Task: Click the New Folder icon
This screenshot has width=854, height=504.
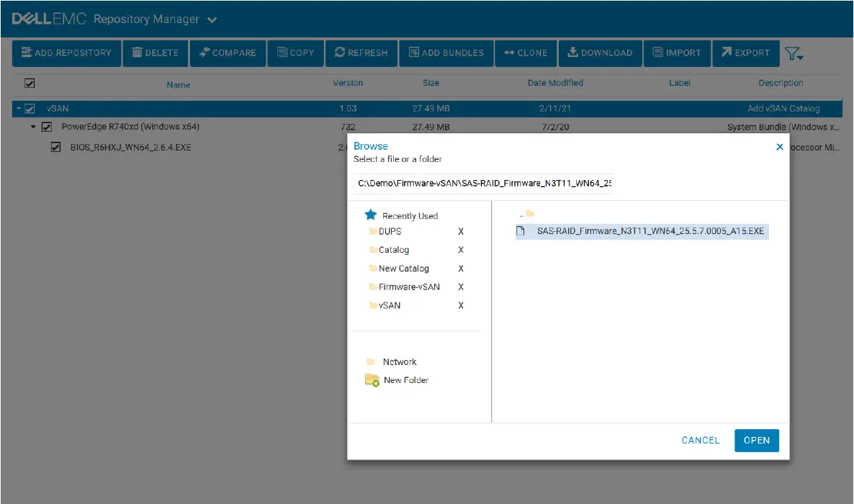Action: click(x=372, y=379)
